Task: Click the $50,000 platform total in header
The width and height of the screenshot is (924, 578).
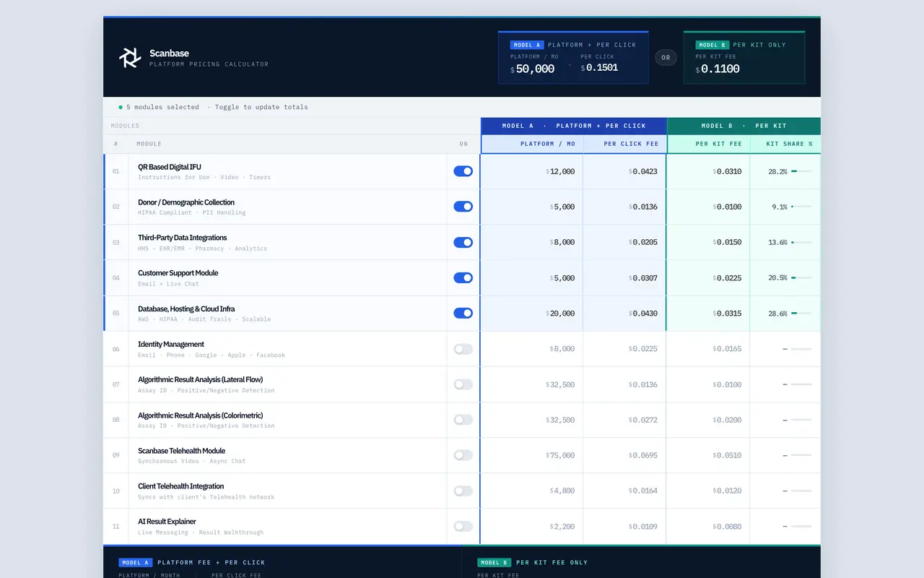Action: coord(532,69)
